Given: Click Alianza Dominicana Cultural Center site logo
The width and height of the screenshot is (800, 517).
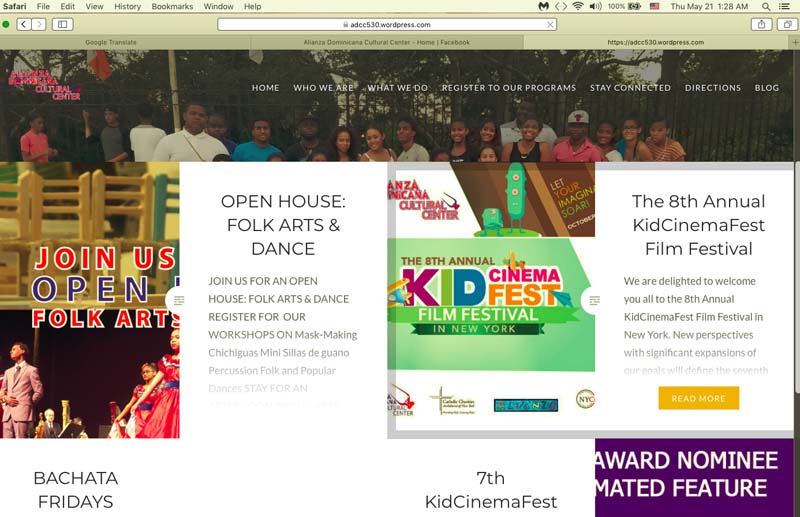Looking at the screenshot, I should click(45, 85).
